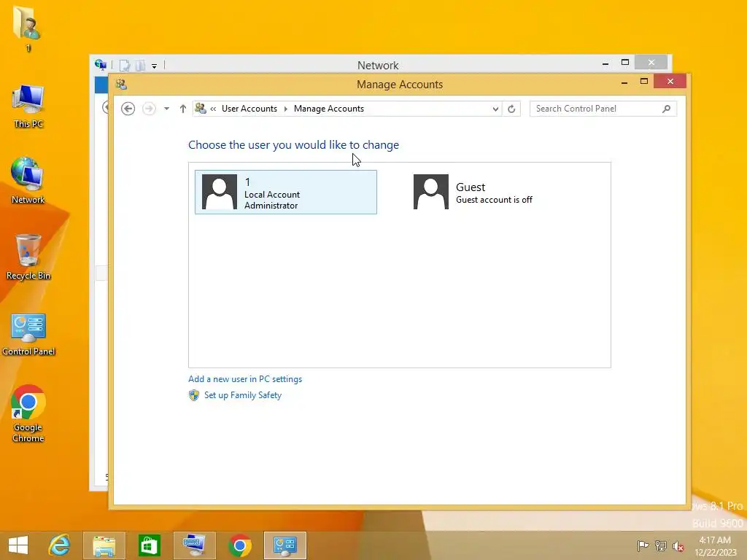
Task: Launch Internet Explorer from the taskbar
Action: pyautogui.click(x=60, y=545)
